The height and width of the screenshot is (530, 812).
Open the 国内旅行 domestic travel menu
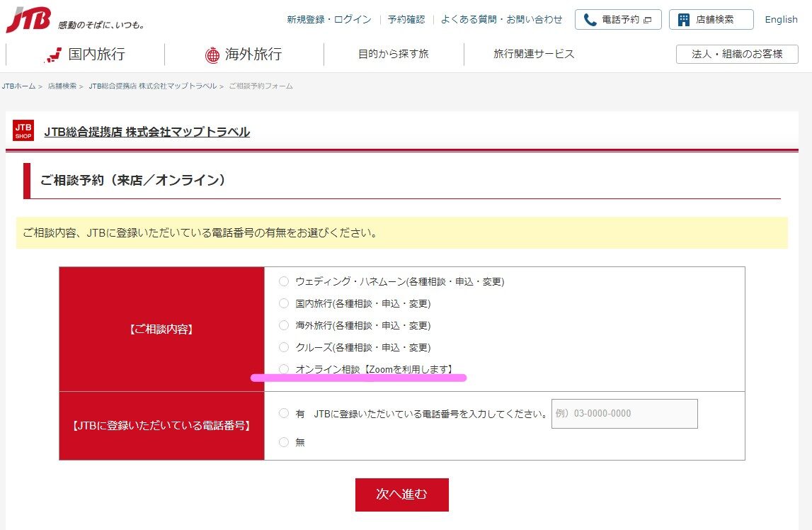[x=85, y=54]
